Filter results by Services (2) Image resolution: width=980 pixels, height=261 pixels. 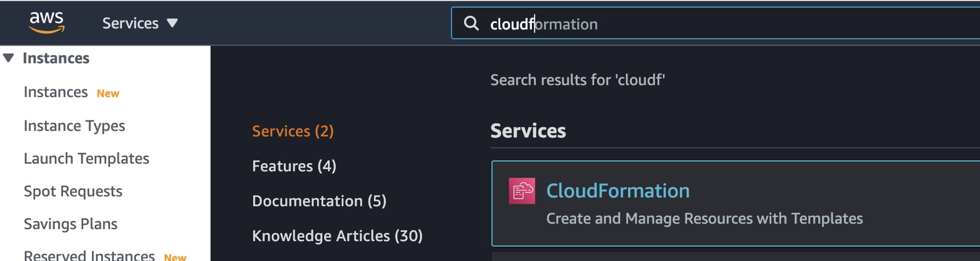coord(293,131)
